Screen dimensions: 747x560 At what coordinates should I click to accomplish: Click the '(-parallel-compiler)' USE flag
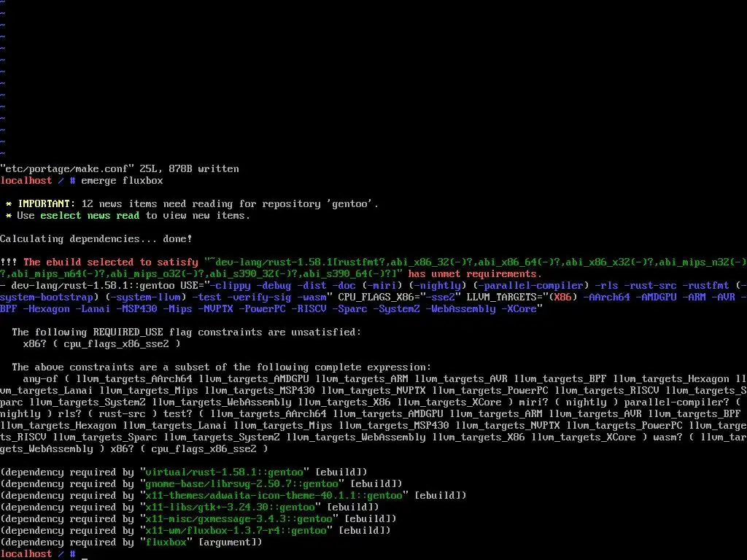point(531,286)
